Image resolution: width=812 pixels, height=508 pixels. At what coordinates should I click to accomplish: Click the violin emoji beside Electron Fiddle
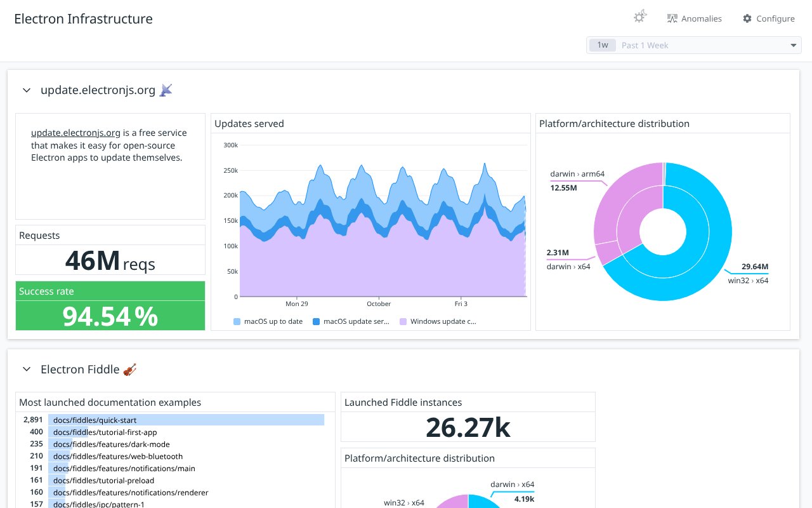[129, 370]
